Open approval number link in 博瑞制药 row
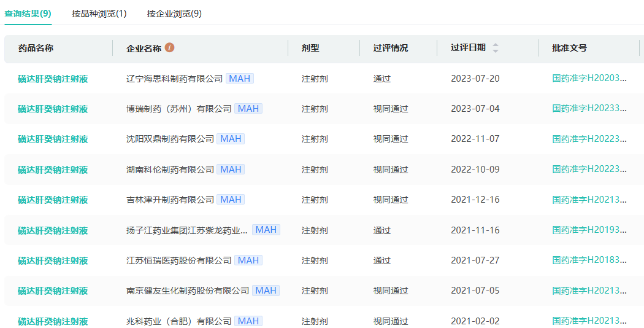644x328 pixels. pyautogui.click(x=589, y=109)
